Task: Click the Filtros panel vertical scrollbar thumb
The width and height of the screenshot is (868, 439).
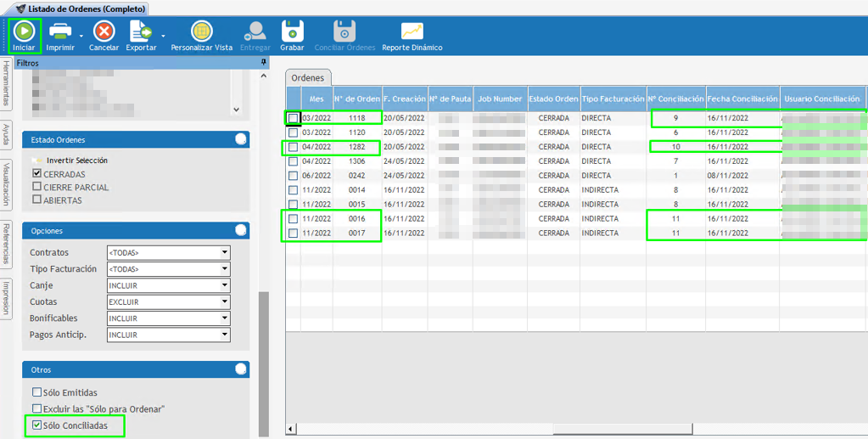Action: tap(264, 364)
